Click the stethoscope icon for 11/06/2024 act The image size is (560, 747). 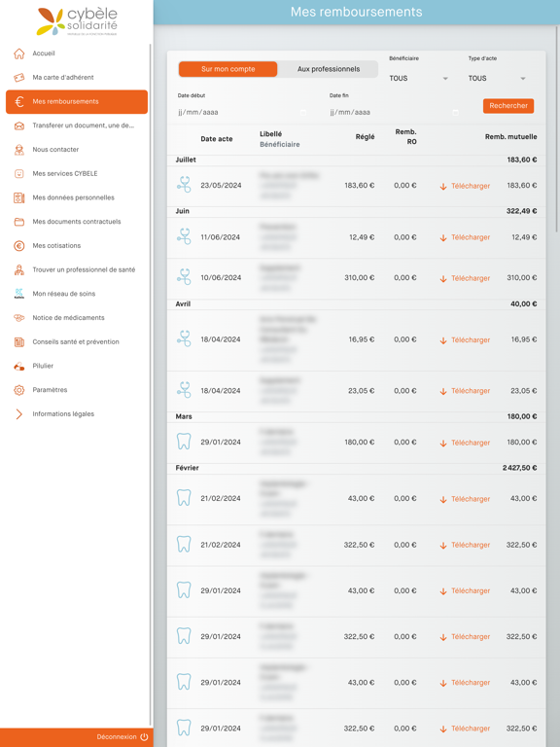click(x=184, y=236)
